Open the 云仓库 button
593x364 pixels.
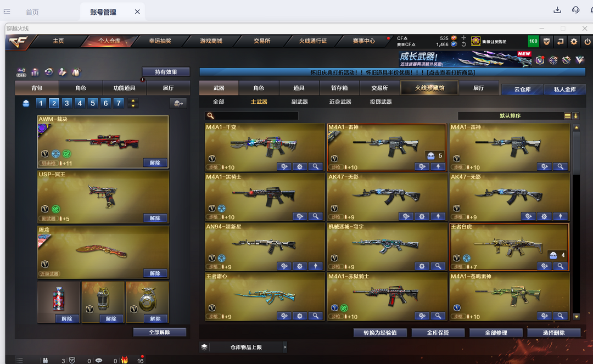coord(522,89)
